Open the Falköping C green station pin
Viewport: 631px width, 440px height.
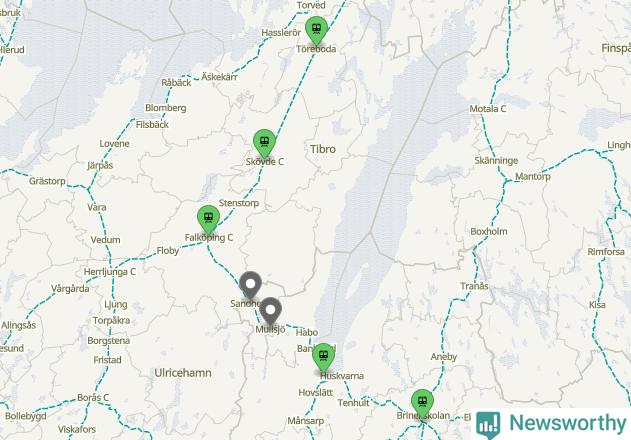(x=208, y=219)
